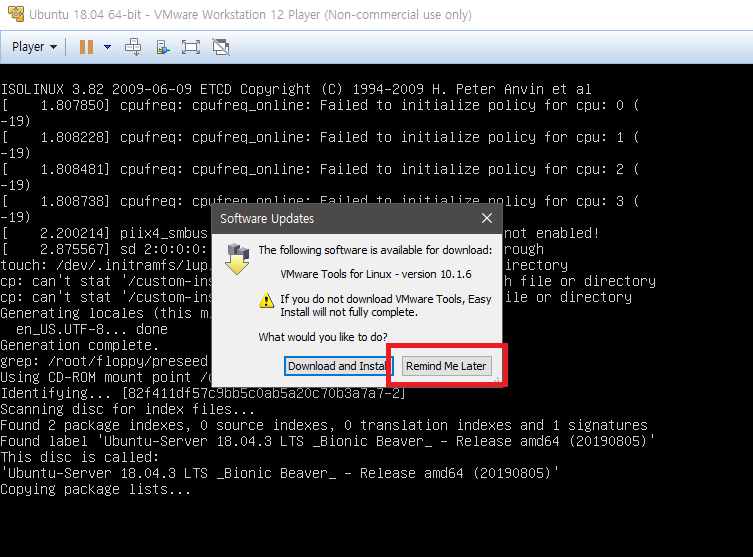This screenshot has height=557, width=753.
Task: Click the 'This disc is called:' line
Action: [x=79, y=457]
